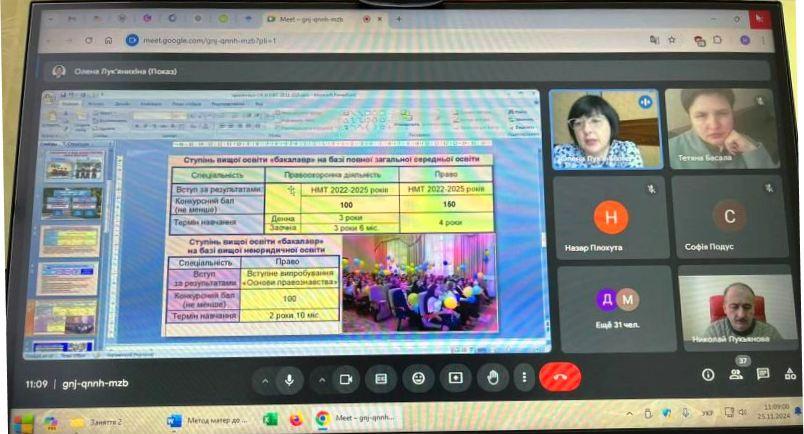This screenshot has height=434, width=804.
Task: Send an emoji reaction
Action: tap(418, 379)
